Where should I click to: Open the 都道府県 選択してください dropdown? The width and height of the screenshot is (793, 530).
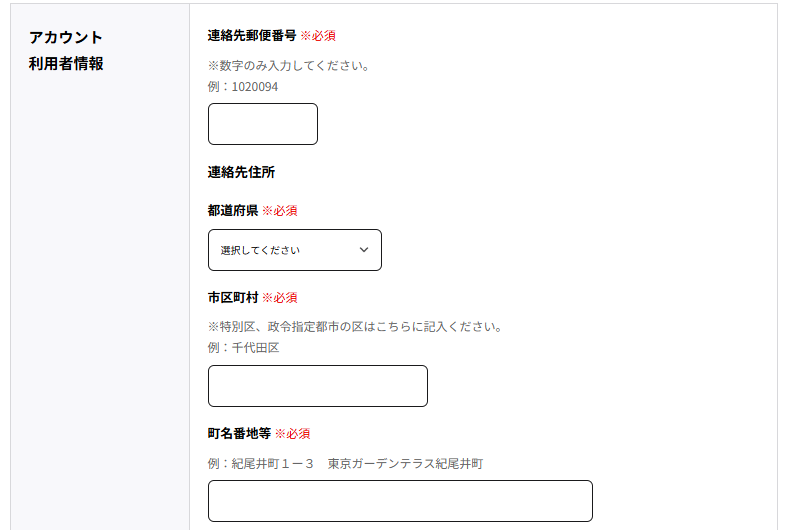[295, 250]
